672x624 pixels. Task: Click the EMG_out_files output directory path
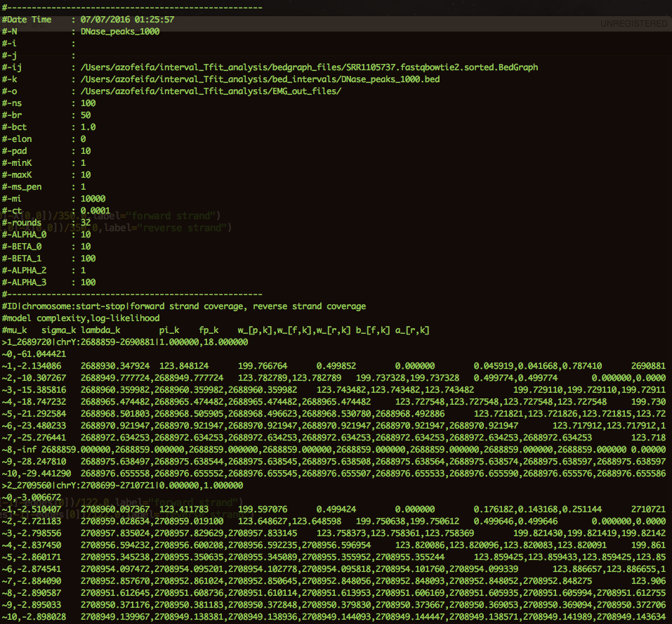[211, 91]
